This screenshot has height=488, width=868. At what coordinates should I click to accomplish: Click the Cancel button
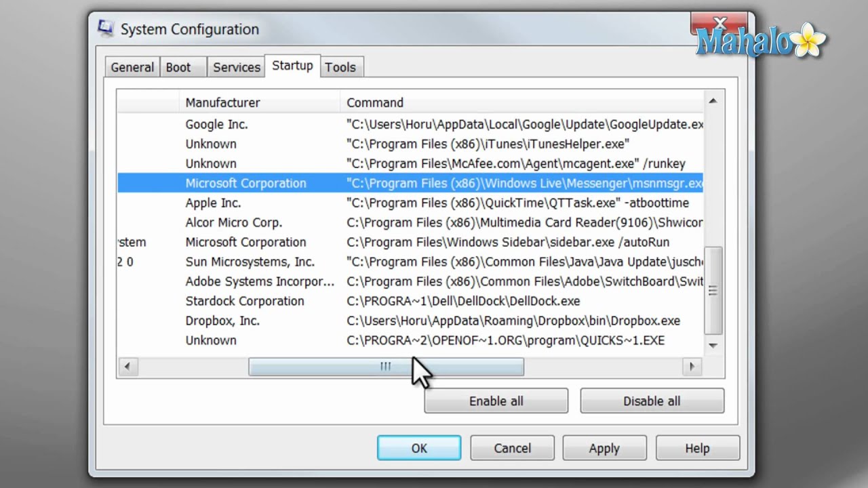coord(512,448)
